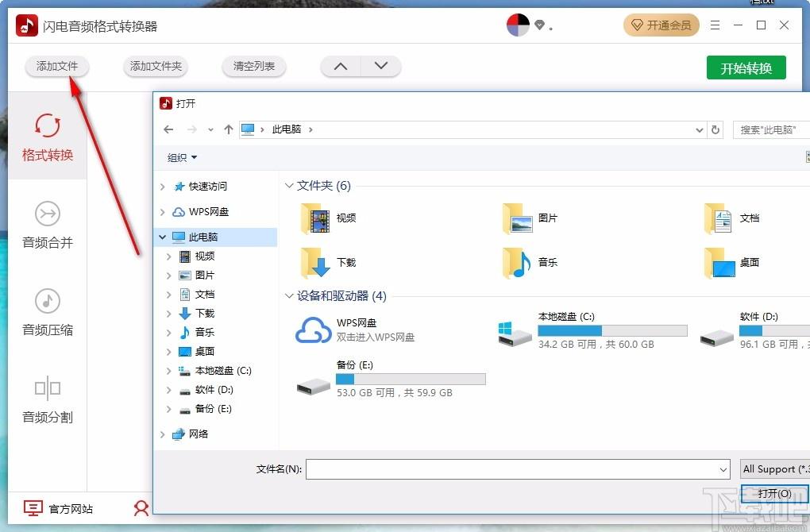Select the 音频分割 sidebar tab

point(48,399)
